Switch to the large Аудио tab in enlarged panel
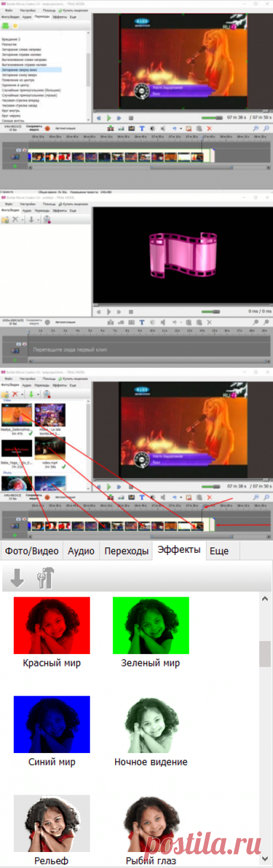The image size is (273, 868). point(81,550)
